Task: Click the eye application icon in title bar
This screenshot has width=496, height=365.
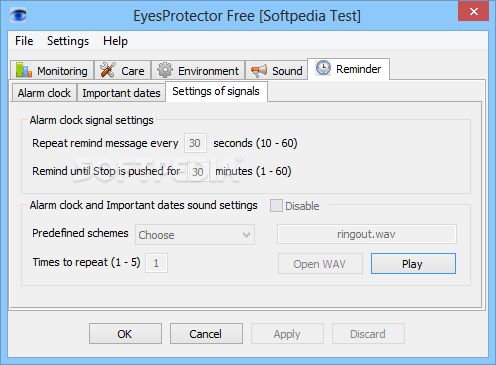Action: (18, 15)
